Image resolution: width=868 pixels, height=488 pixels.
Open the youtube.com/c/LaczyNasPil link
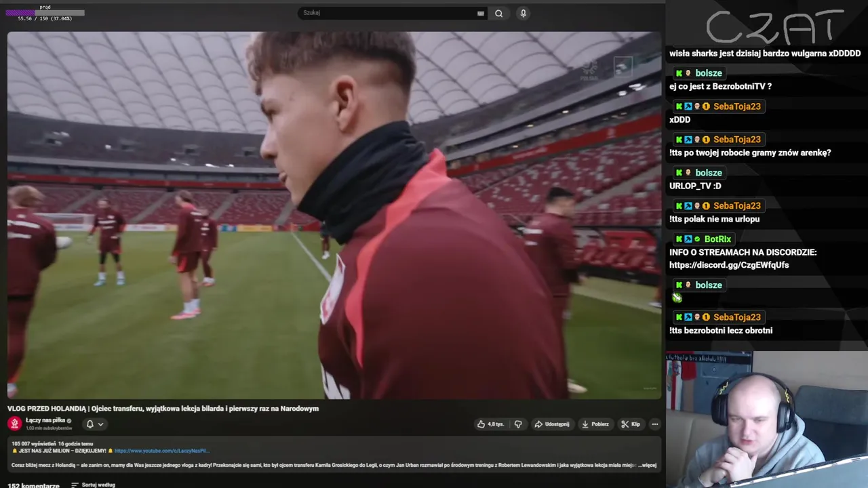tap(161, 451)
